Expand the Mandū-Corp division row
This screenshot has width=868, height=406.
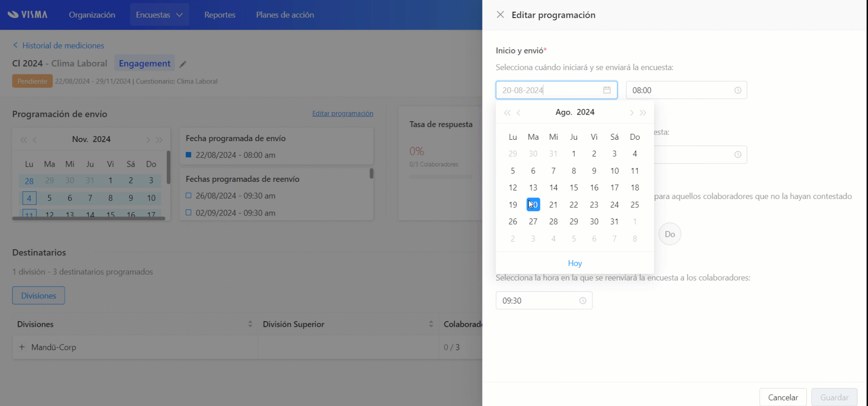[22, 347]
